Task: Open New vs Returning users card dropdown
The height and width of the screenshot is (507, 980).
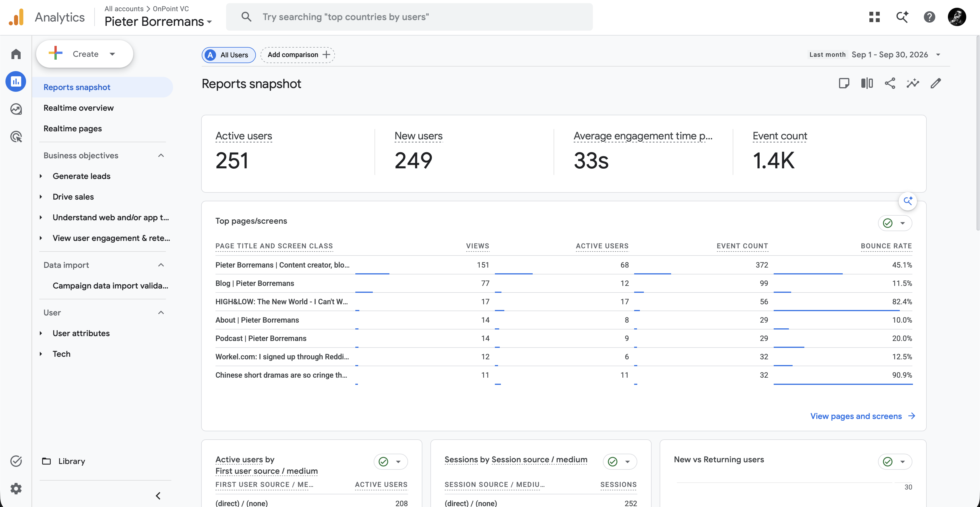Action: pos(895,462)
